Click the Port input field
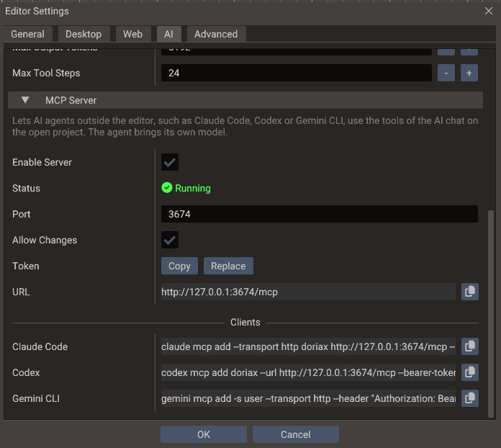 (x=320, y=214)
